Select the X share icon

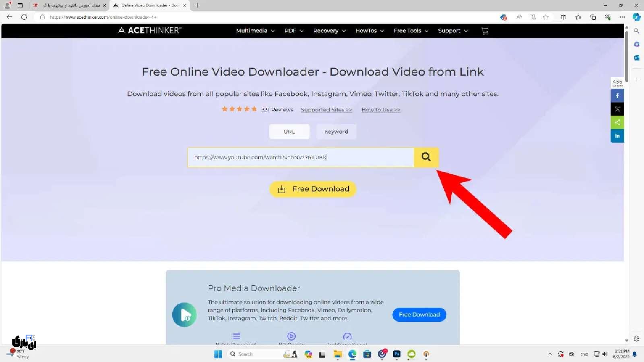[617, 109]
